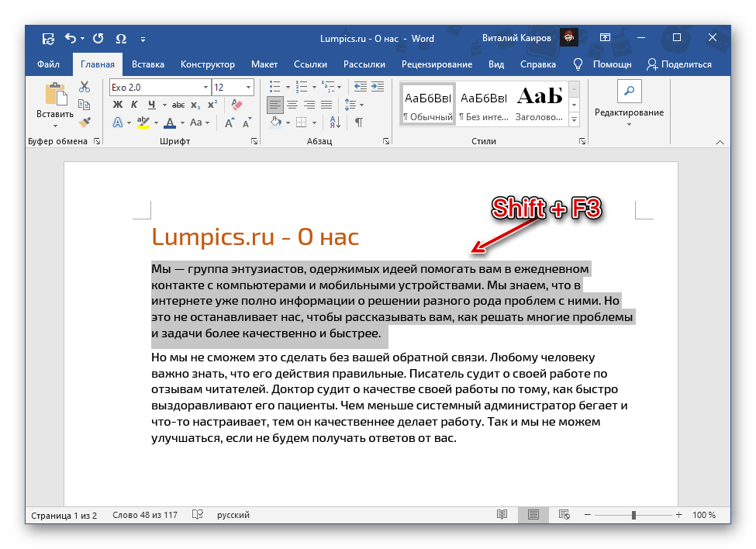
Task: Adjust the zoom slider handle
Action: point(633,515)
